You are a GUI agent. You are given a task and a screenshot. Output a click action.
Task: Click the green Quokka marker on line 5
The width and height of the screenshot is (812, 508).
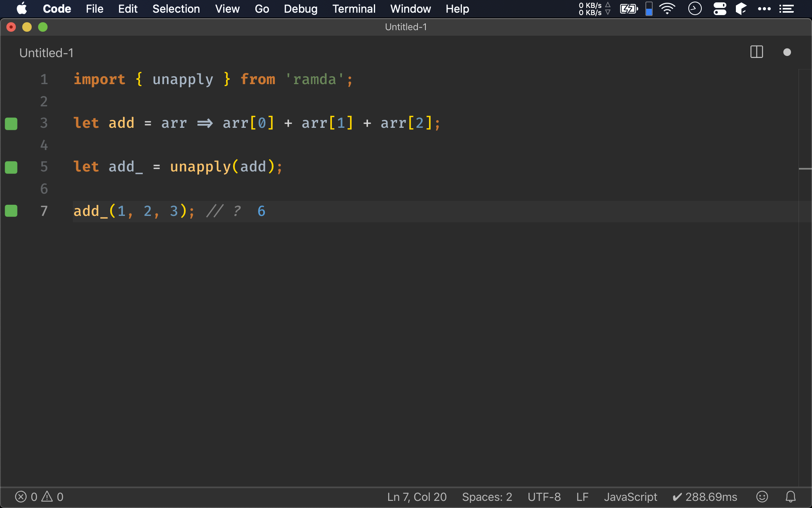pyautogui.click(x=11, y=167)
